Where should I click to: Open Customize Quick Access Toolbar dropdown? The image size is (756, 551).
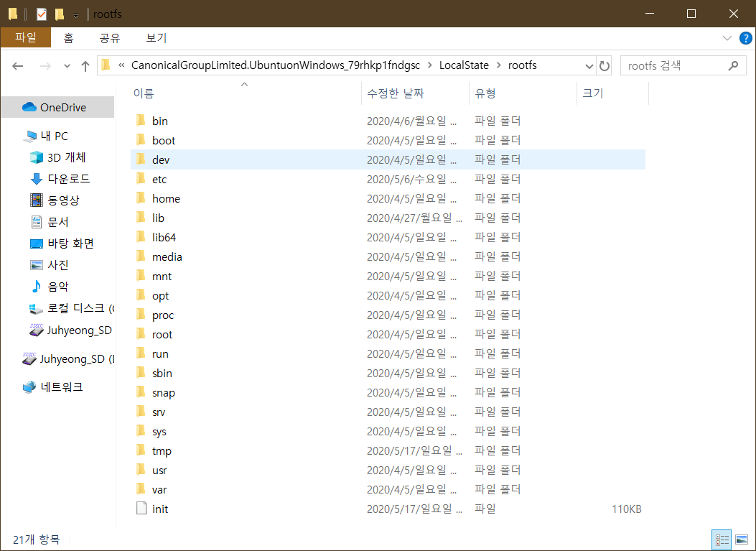[75, 15]
